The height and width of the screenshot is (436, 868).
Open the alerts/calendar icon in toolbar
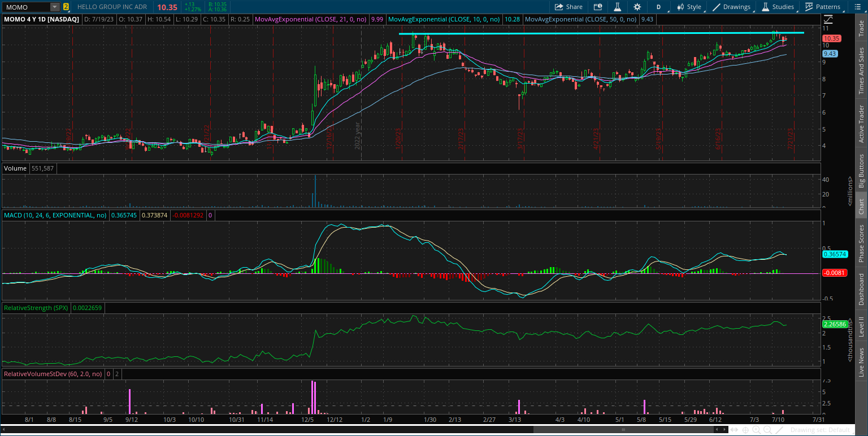pos(598,7)
